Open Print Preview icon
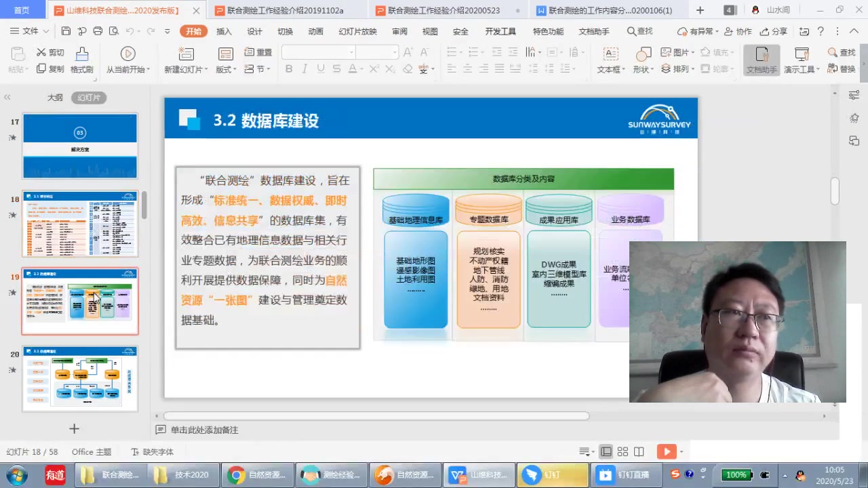Image resolution: width=868 pixels, height=488 pixels. click(113, 31)
